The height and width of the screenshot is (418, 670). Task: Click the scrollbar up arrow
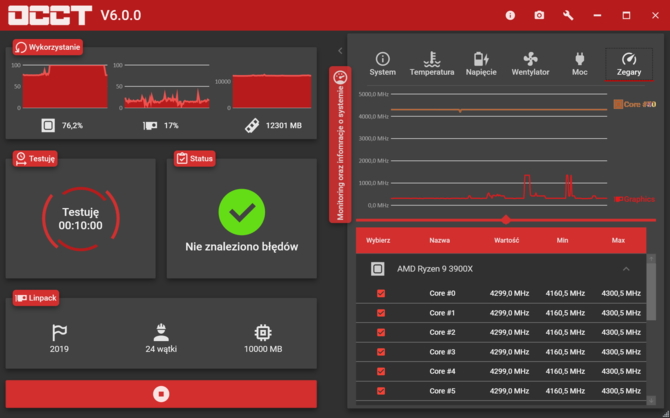coord(651,259)
